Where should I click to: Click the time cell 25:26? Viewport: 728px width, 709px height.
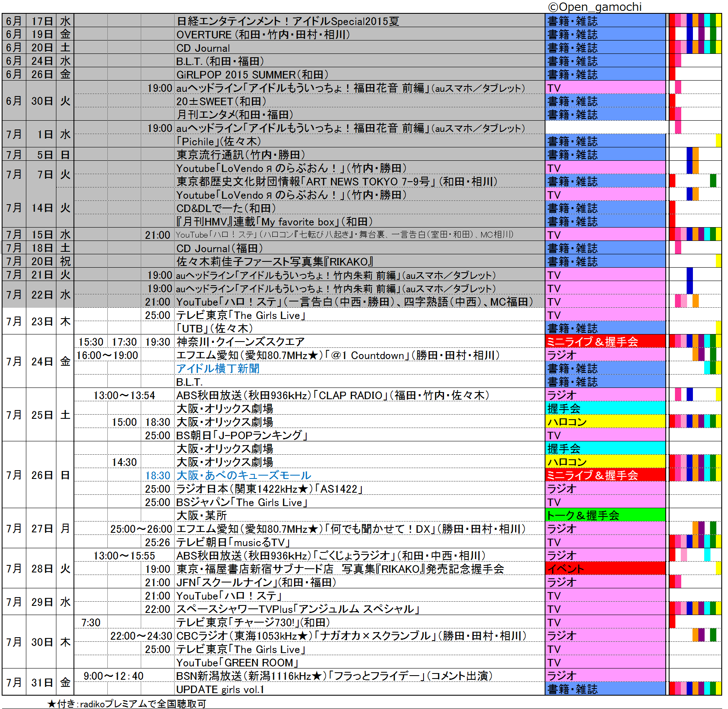tap(157, 542)
